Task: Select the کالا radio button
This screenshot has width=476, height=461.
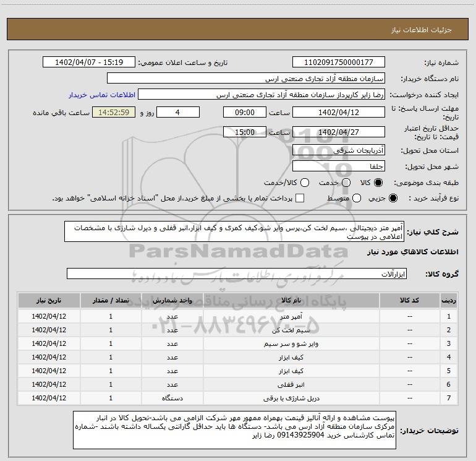Action: tap(378, 183)
